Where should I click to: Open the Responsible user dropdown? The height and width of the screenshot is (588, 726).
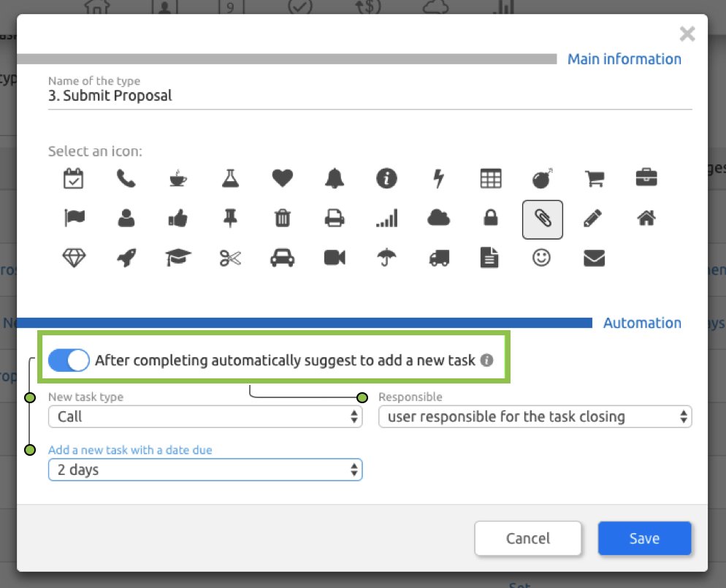point(535,416)
